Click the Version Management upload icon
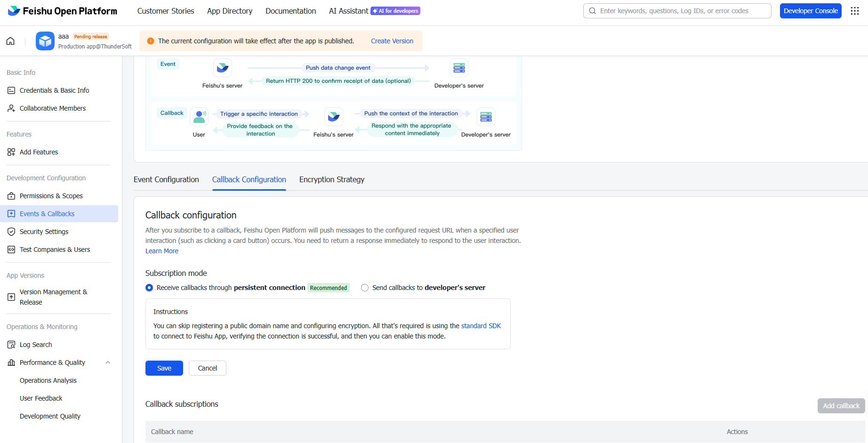868x443 pixels. click(x=11, y=297)
